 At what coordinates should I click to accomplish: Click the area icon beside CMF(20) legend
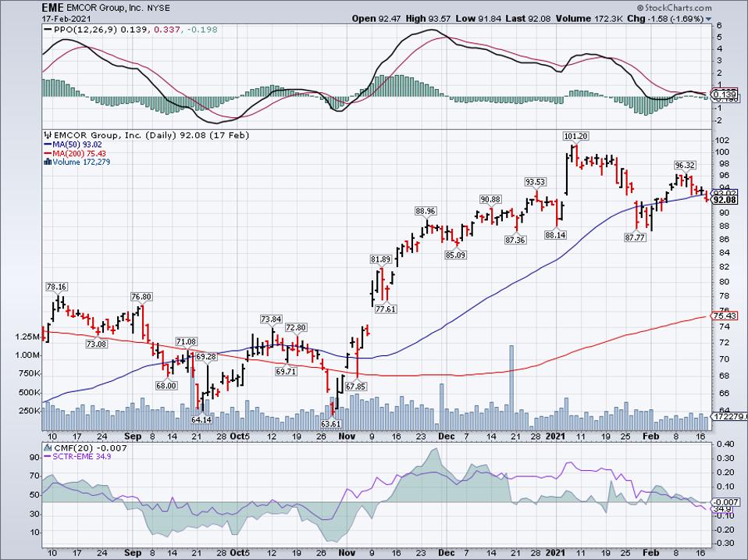(x=48, y=448)
